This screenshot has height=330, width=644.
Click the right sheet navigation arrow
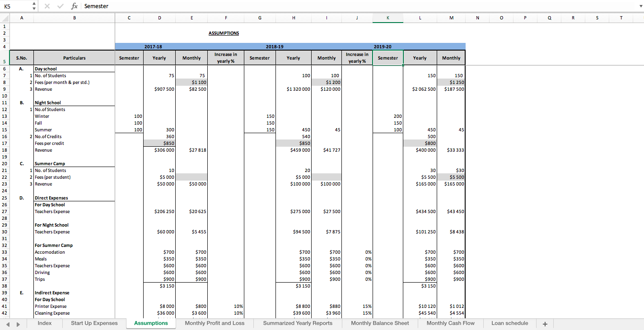coord(18,323)
